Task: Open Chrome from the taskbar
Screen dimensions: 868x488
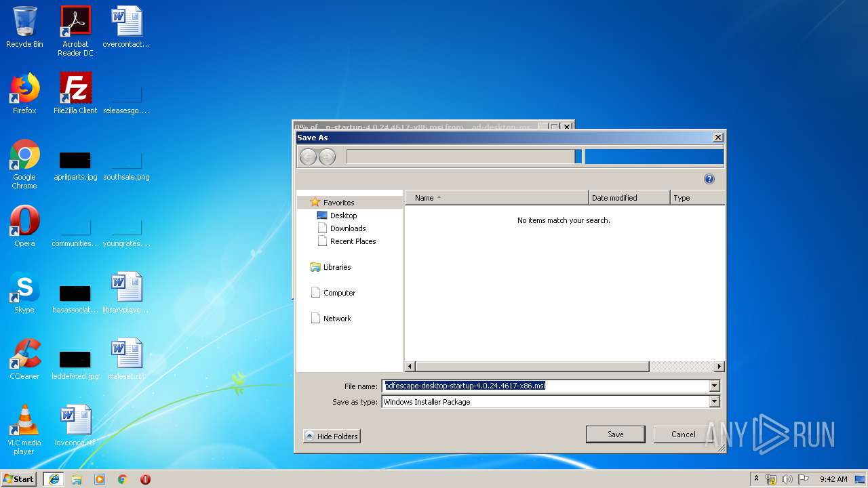Action: 123,479
